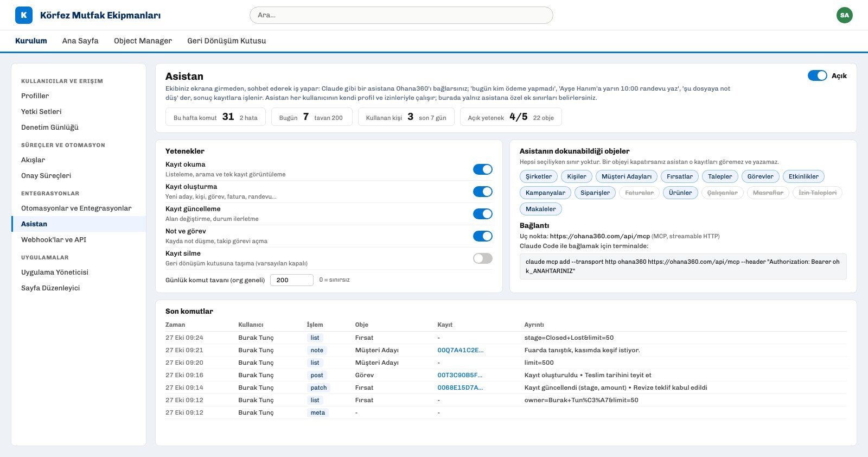Focus the Ara search field

401,15
